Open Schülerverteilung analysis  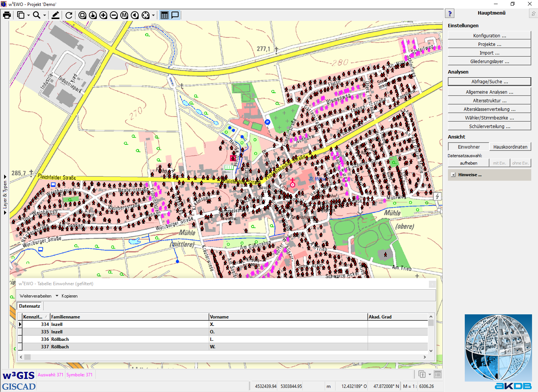489,126
